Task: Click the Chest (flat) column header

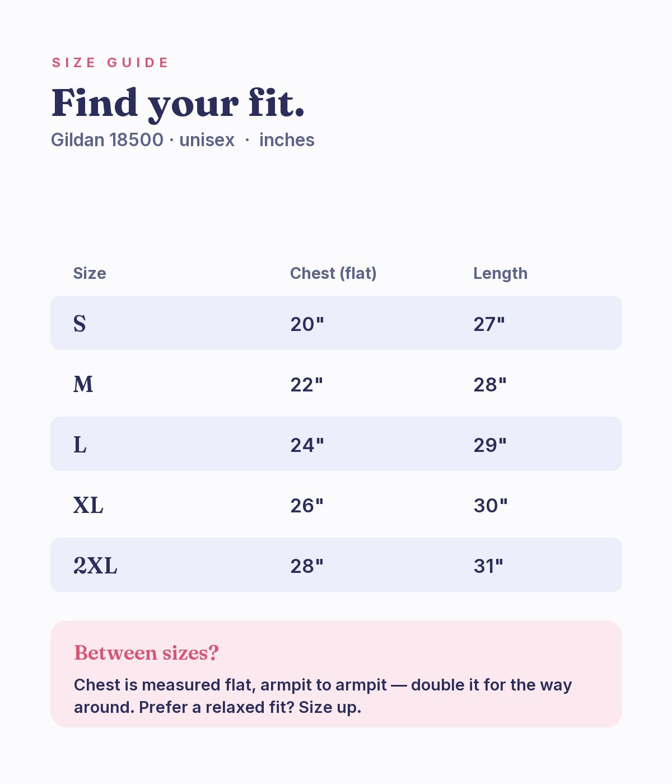Action: pyautogui.click(x=333, y=273)
